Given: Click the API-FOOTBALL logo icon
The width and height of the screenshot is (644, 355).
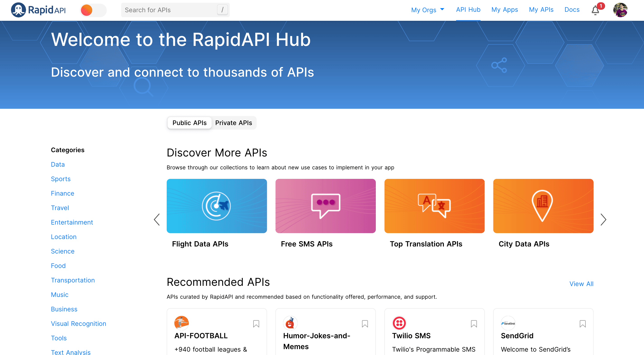Looking at the screenshot, I should click(x=182, y=323).
